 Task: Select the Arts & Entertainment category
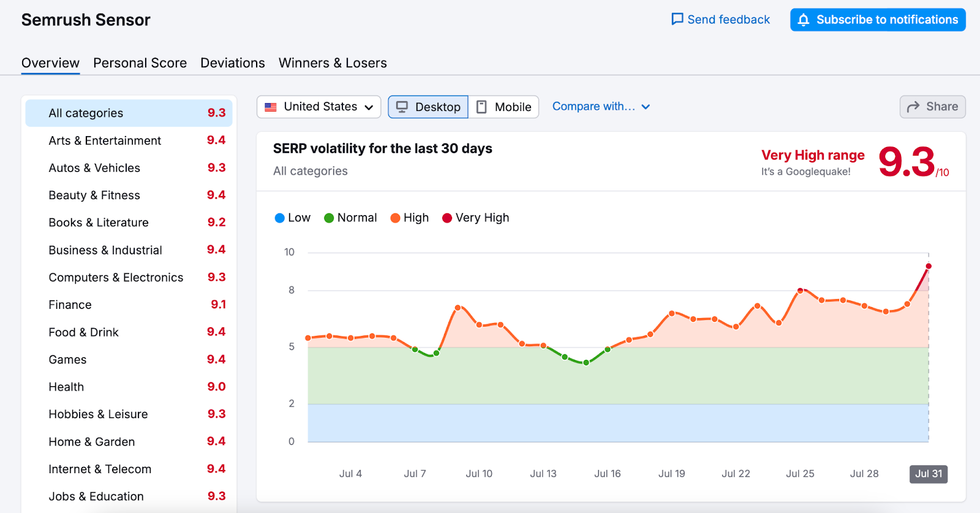129,140
